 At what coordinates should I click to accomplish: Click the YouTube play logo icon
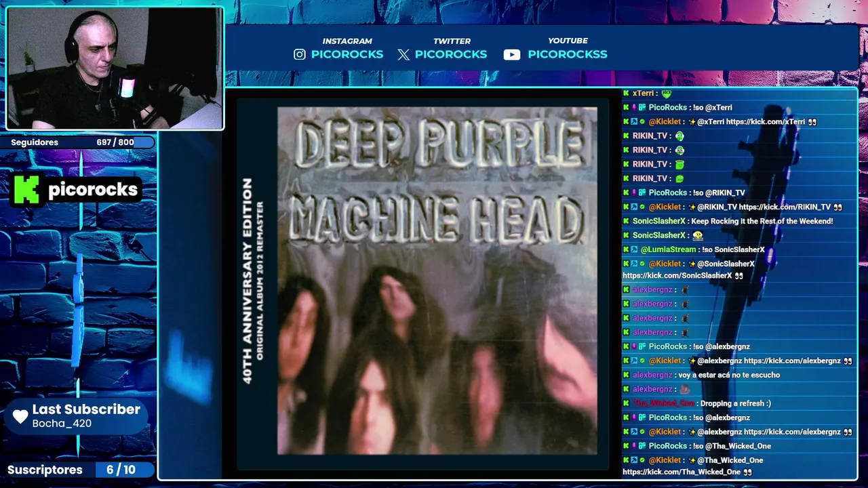(x=512, y=55)
